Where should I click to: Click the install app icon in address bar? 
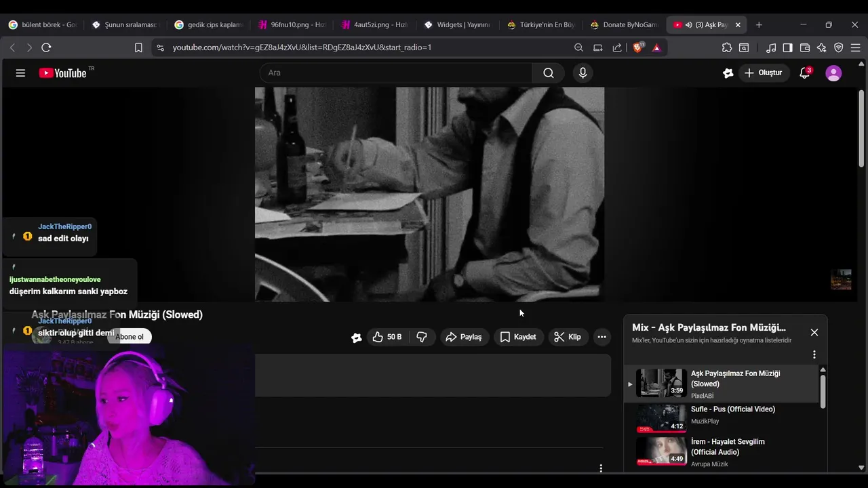click(x=598, y=47)
